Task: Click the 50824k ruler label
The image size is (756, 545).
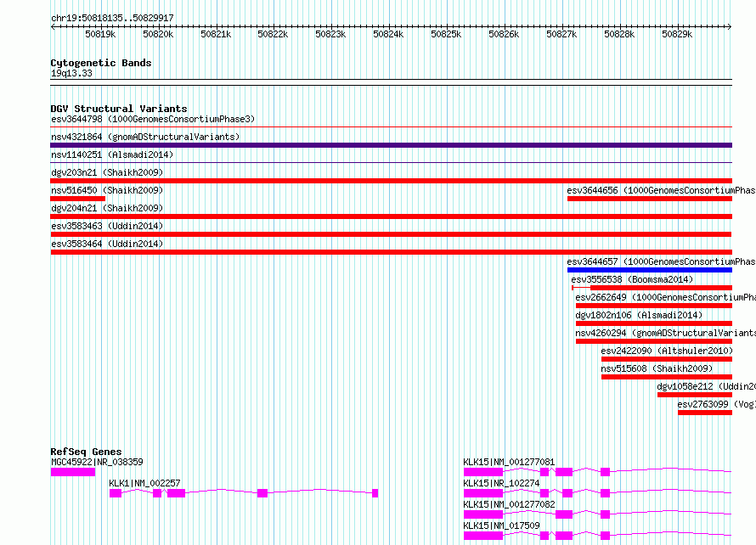Action: 388,34
